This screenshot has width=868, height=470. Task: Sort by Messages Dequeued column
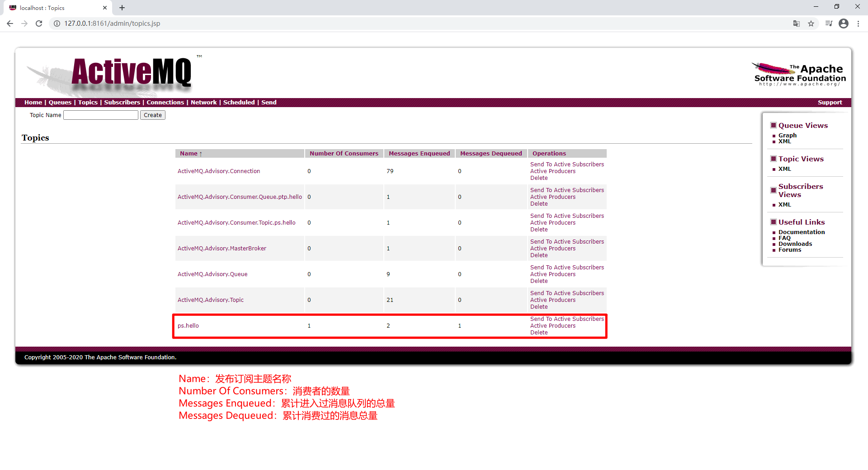point(491,154)
